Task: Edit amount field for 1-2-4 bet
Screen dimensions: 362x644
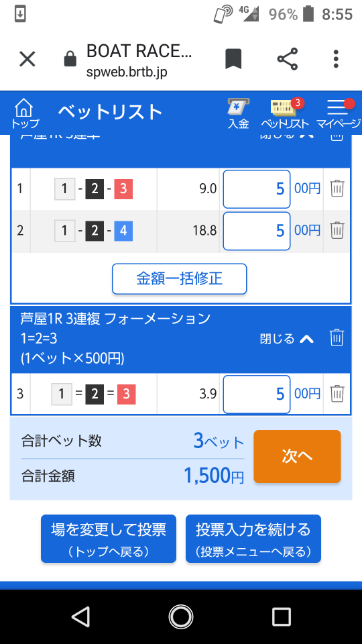Action: point(257,230)
